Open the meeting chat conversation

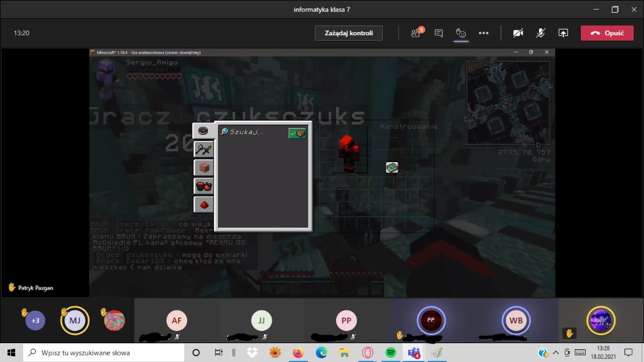tap(439, 33)
